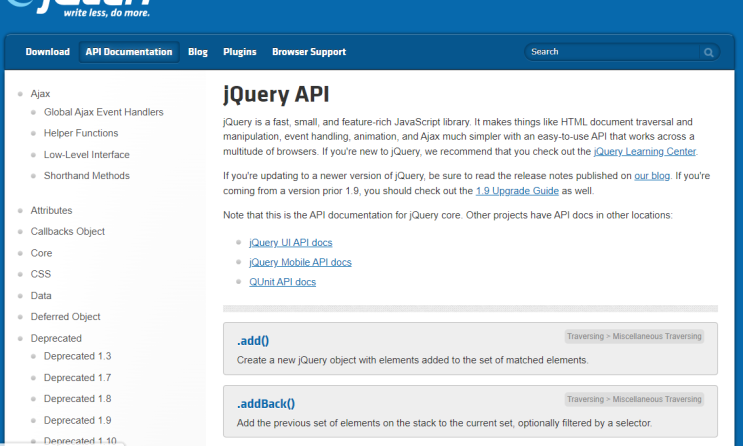Open Shorthand Methods category
Image resolution: width=743 pixels, height=446 pixels.
[x=87, y=176]
